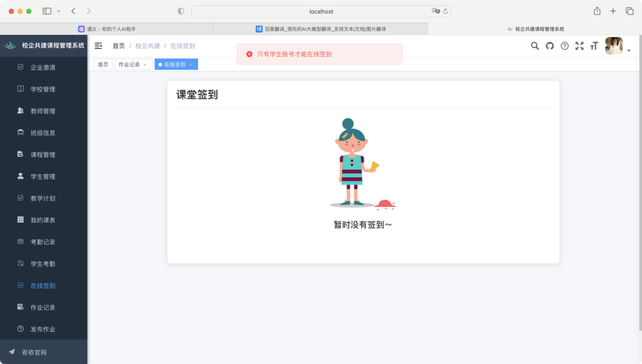642x364 pixels.
Task: Click the 学生考勤 icon
Action: [x=21, y=264]
